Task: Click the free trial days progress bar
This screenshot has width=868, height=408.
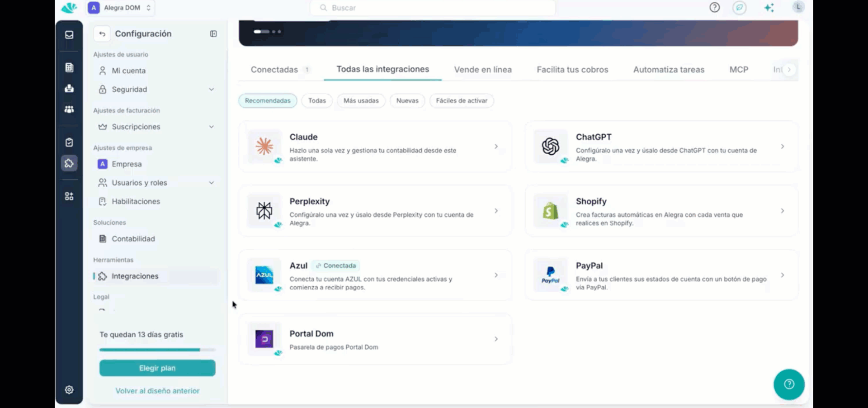Action: click(x=157, y=350)
